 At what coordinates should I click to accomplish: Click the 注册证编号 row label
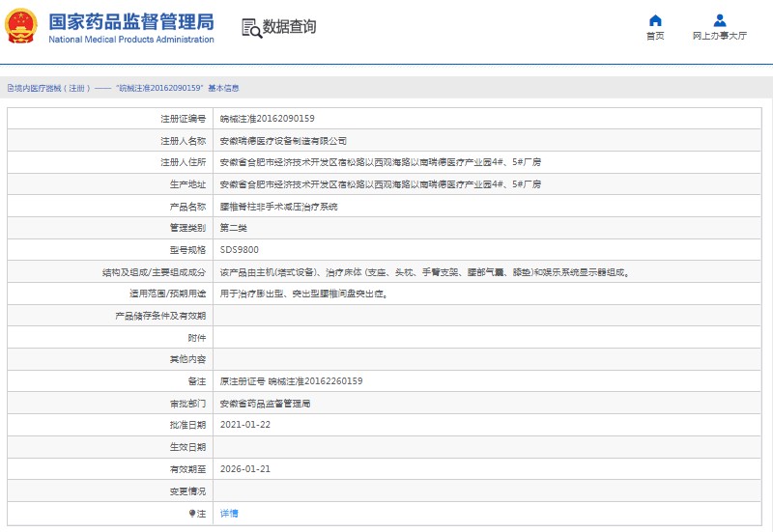point(183,119)
